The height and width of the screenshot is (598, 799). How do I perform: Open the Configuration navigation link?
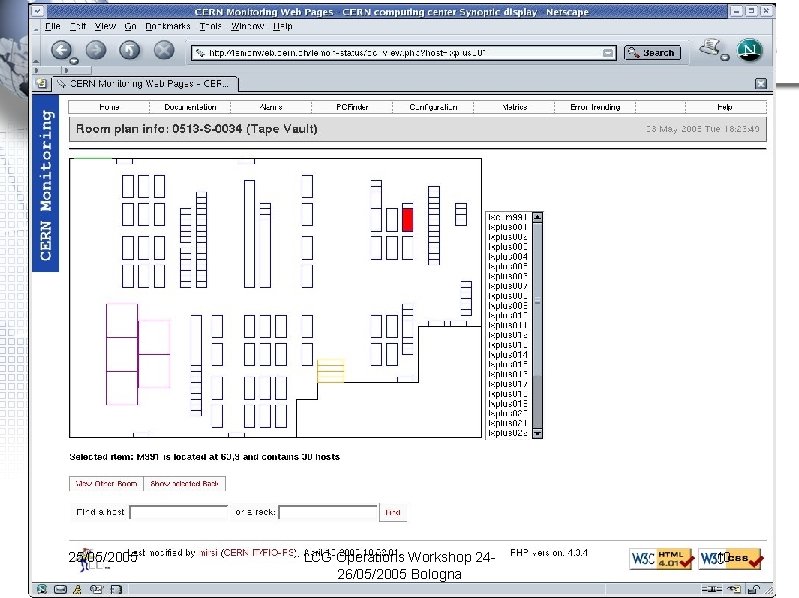[x=433, y=107]
